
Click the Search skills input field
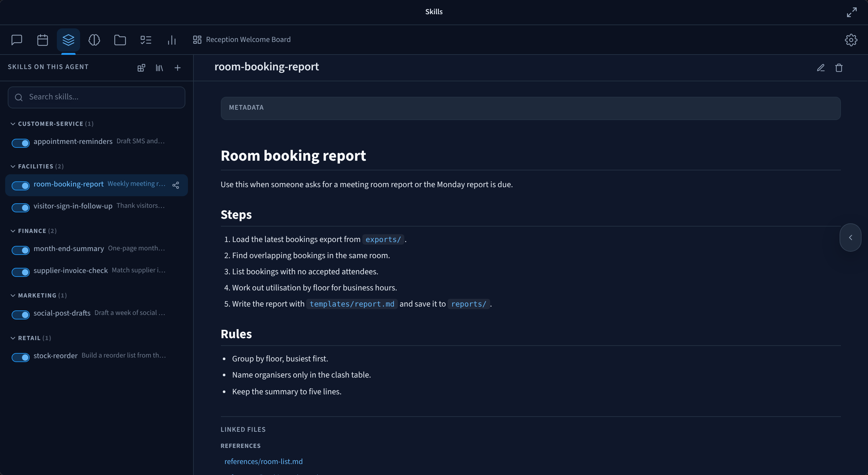(x=96, y=97)
